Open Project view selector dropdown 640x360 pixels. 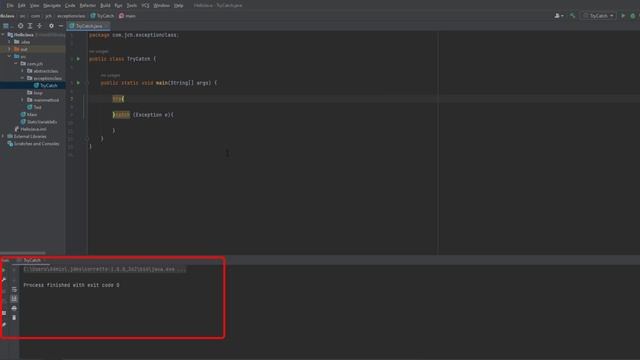pos(7,26)
